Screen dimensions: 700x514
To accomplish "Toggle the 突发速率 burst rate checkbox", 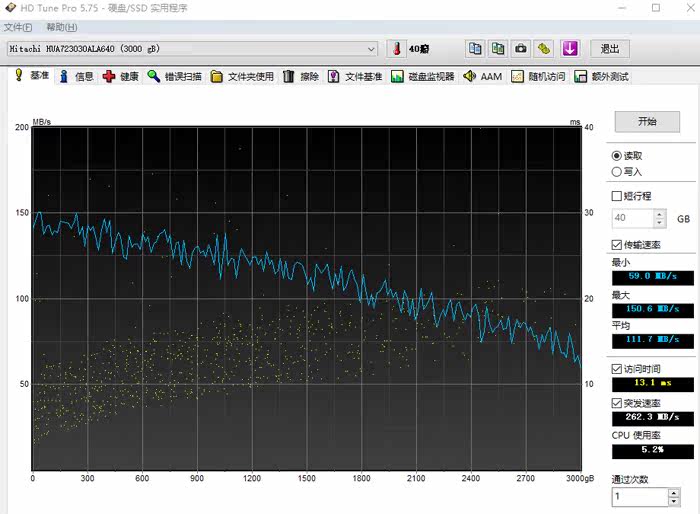I will (x=617, y=403).
